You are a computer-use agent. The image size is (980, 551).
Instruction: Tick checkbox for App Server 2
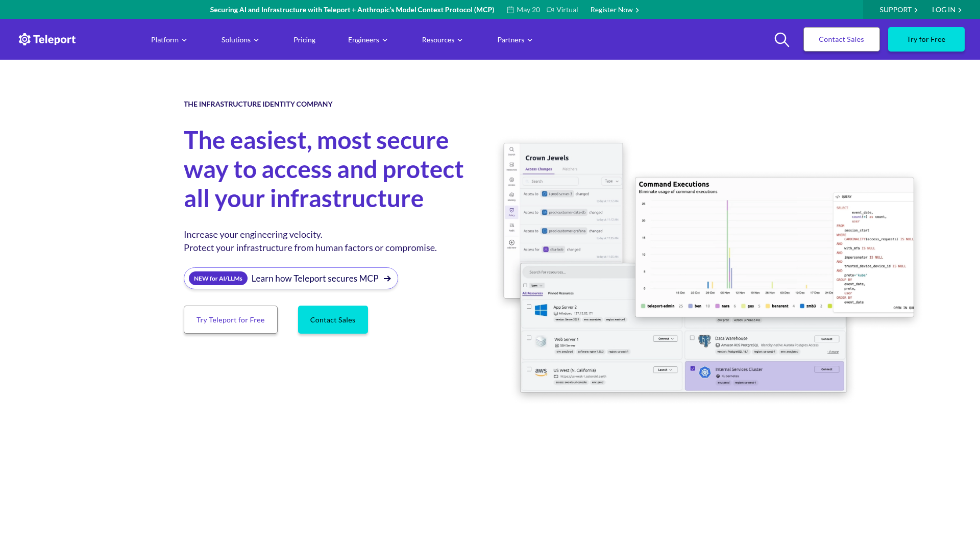tap(529, 307)
